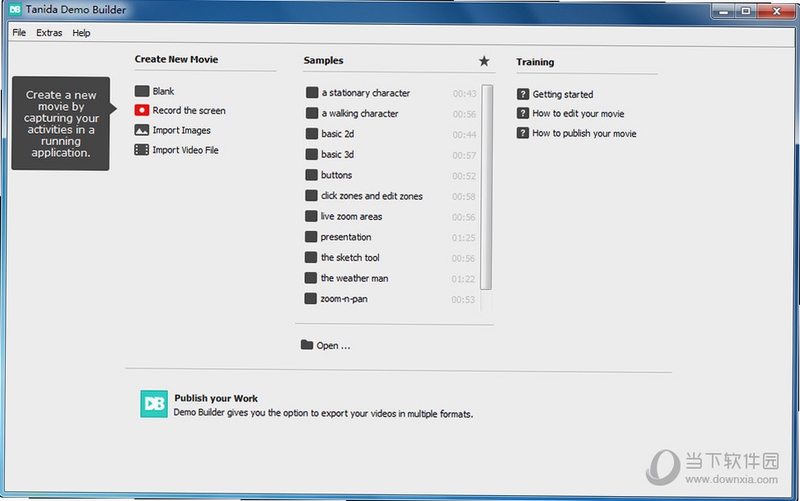Click duration 00:43 of a stationary character

point(464,93)
